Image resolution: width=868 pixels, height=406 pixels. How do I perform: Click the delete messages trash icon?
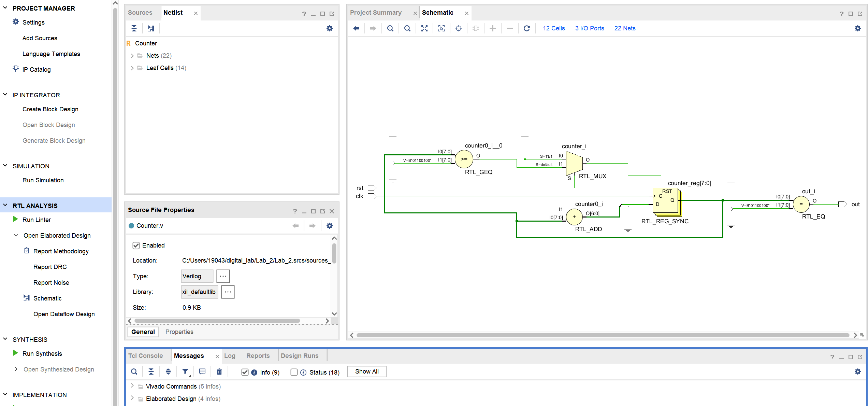pos(219,372)
